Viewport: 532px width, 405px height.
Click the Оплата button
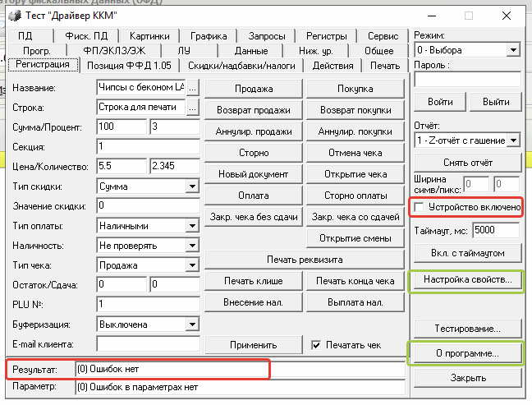coord(254,196)
